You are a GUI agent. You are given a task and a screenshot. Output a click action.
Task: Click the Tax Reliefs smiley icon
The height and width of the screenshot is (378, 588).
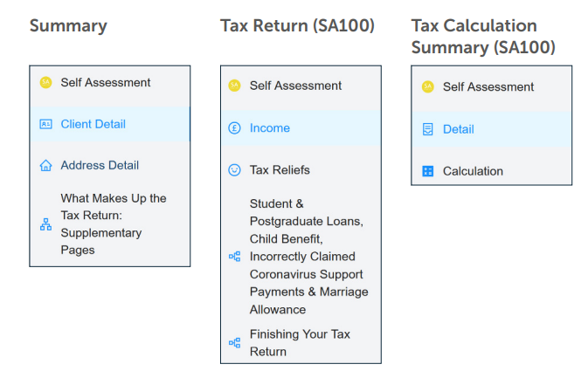coord(234,170)
